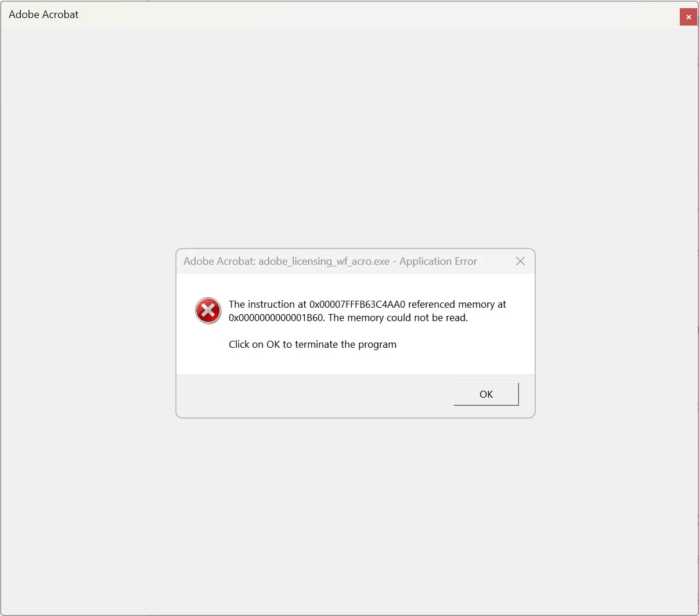The image size is (699, 616).
Task: Click the 'The instruction at 0x00007FFFB63C4AA0' message line
Action: pyautogui.click(x=367, y=304)
